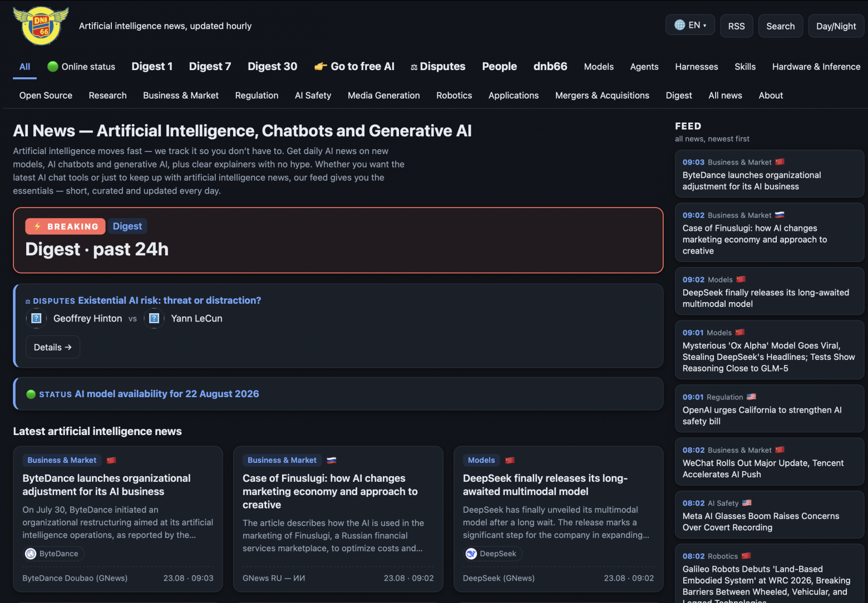868x603 pixels.
Task: Open feed item WeChat Rolls Out Major Update
Action: [x=770, y=462]
